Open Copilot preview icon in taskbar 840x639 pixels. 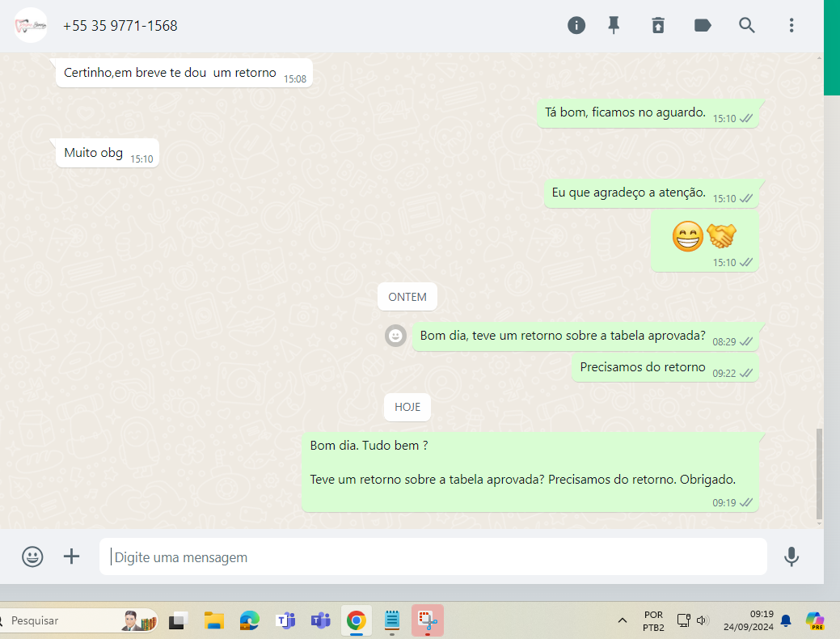(x=815, y=620)
